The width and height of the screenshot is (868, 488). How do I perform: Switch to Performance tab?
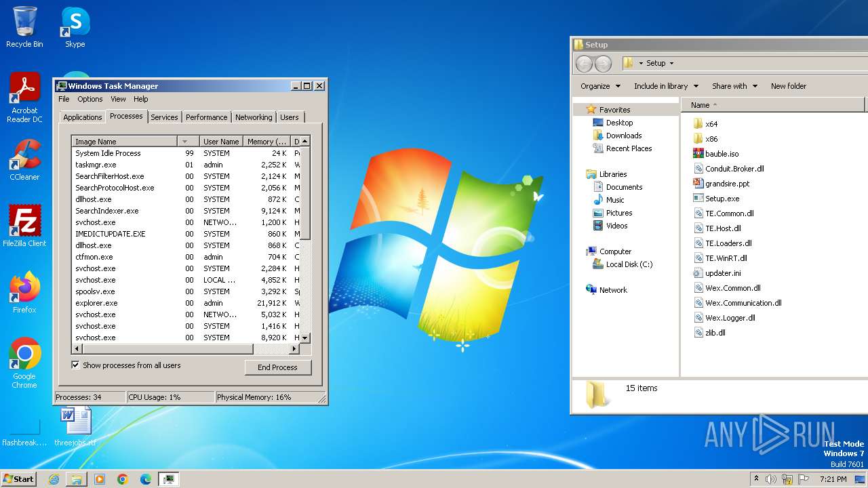click(x=207, y=117)
